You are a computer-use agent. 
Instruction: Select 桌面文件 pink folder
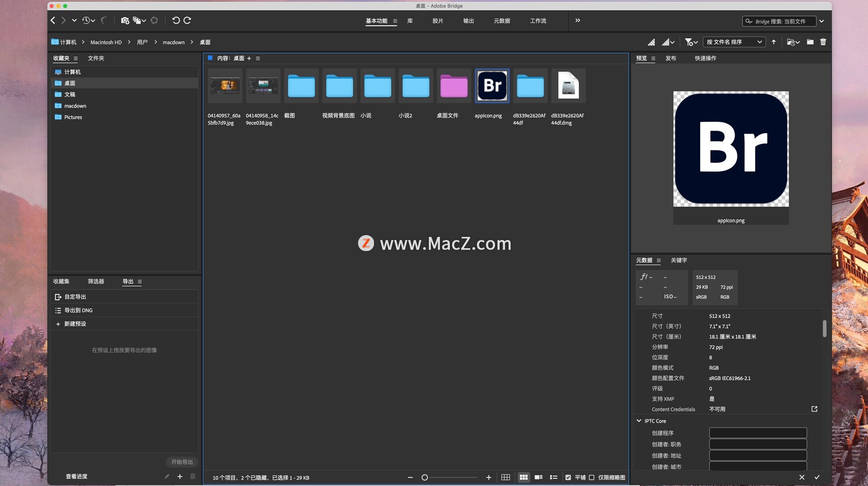point(453,86)
